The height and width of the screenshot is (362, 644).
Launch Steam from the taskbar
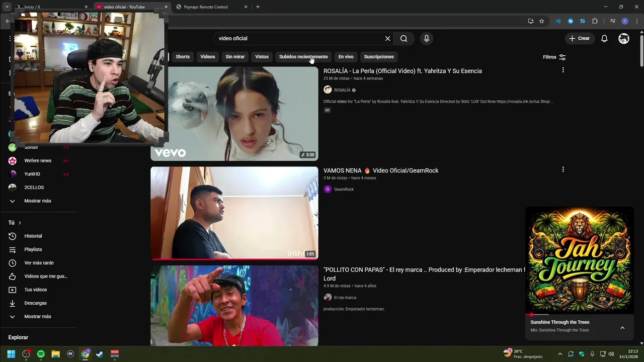pyautogui.click(x=100, y=354)
